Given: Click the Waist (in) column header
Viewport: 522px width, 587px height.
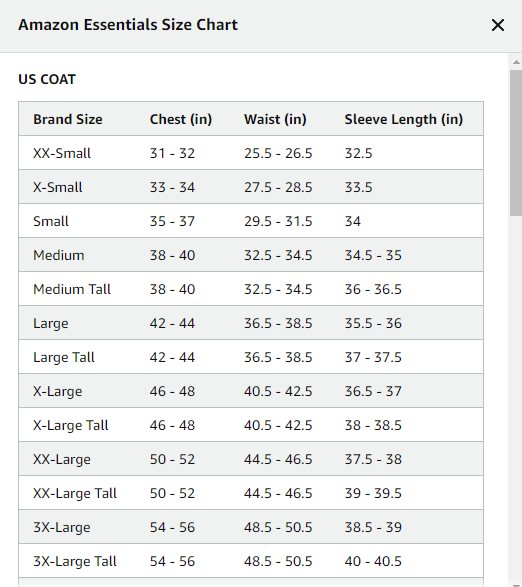Looking at the screenshot, I should click(275, 119).
